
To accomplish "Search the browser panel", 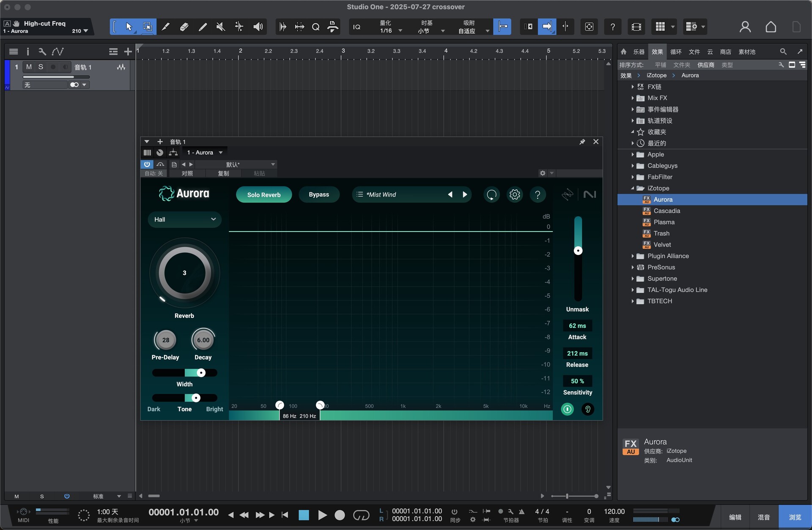I will pyautogui.click(x=783, y=52).
